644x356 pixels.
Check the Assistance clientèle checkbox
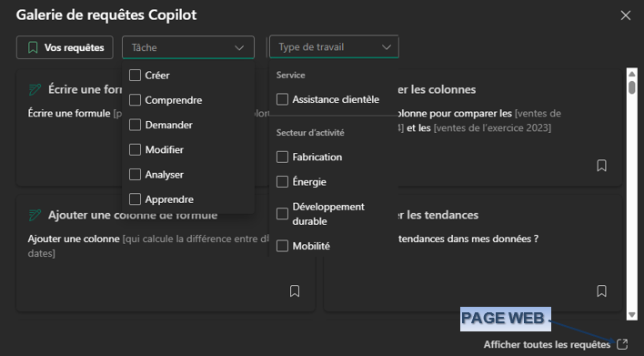point(282,99)
